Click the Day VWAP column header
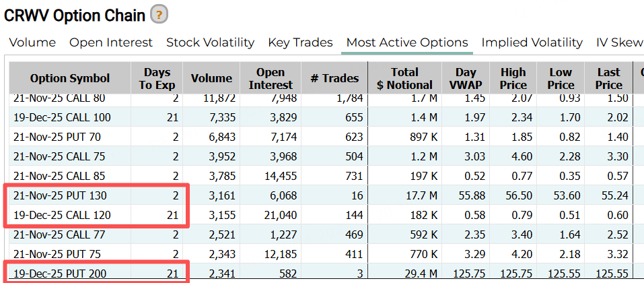Image resolution: width=644 pixels, height=283 pixels. click(x=466, y=79)
